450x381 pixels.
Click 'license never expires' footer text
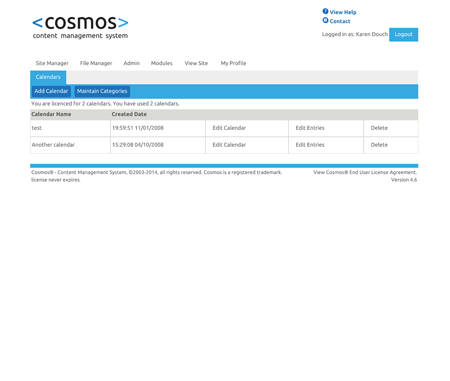56,180
